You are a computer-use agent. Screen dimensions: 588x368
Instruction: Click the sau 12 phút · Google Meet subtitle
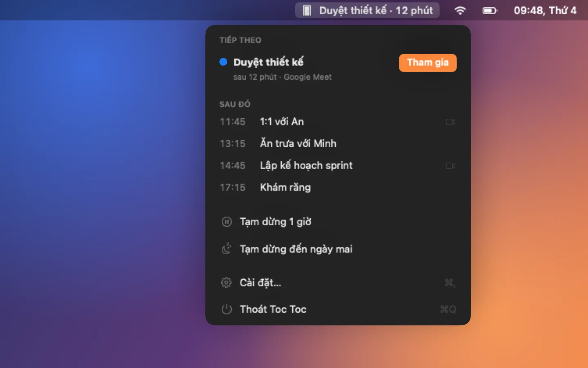pyautogui.click(x=283, y=77)
